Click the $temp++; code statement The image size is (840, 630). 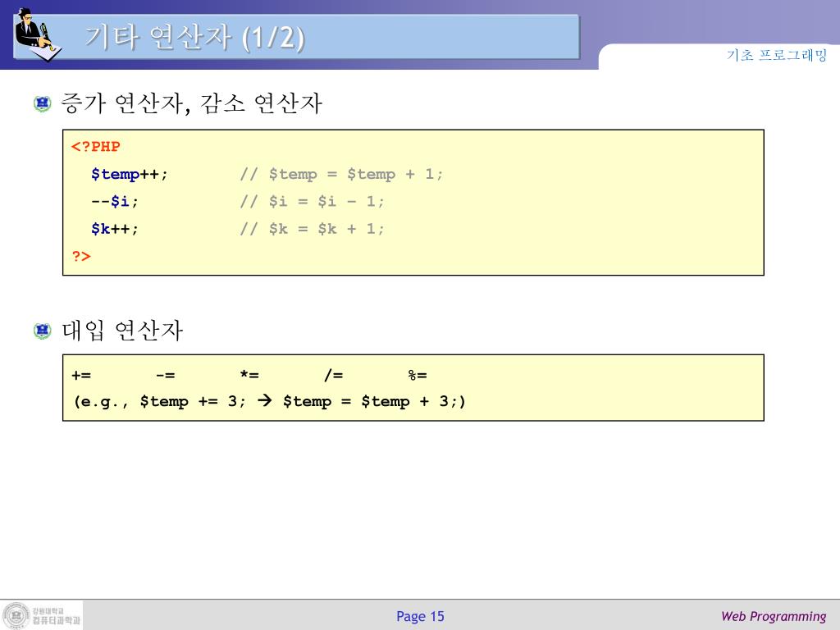pos(129,175)
